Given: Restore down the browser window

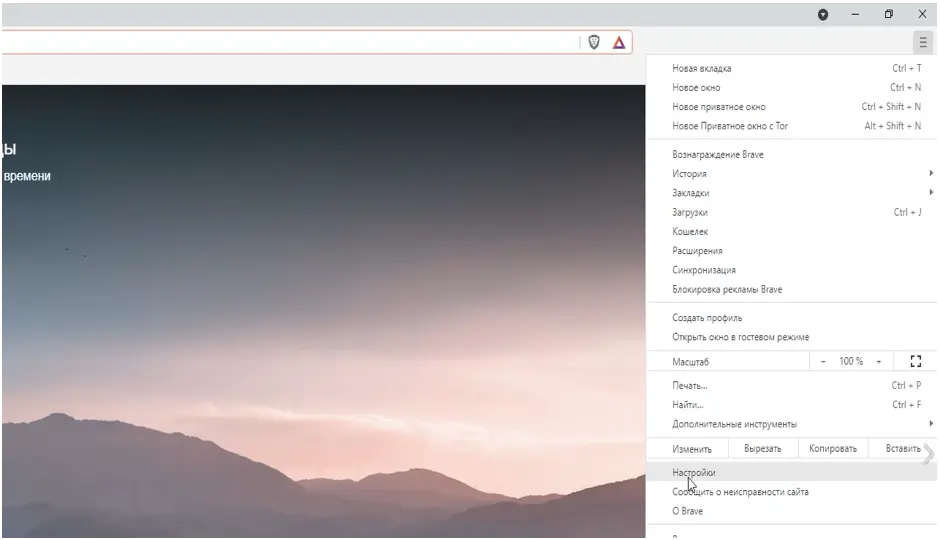Looking at the screenshot, I should pyautogui.click(x=888, y=14).
